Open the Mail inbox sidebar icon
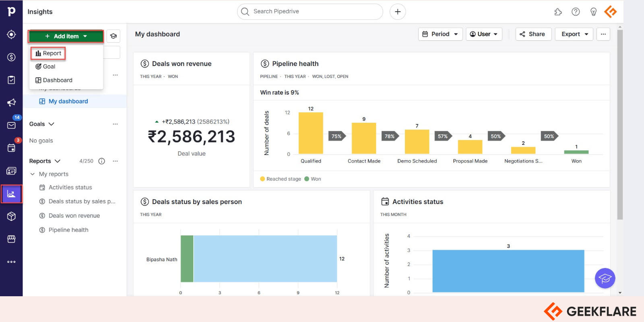Viewport: 644px width, 322px height. [11, 125]
